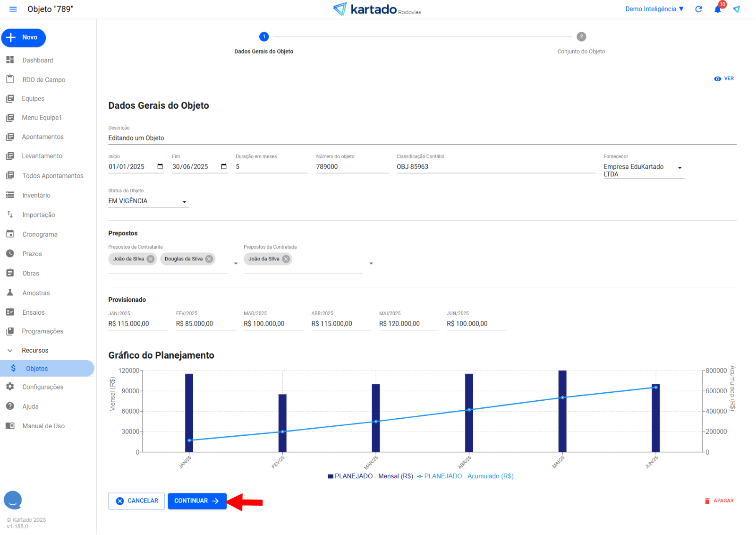The height and width of the screenshot is (535, 756).
Task: Open Cronograma in the sidebar
Action: pyautogui.click(x=40, y=234)
